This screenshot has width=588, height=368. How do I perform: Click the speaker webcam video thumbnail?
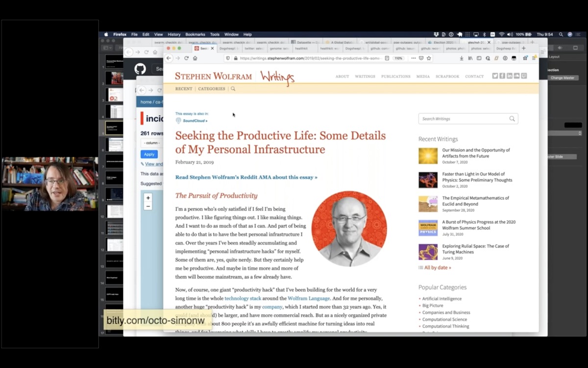point(50,184)
